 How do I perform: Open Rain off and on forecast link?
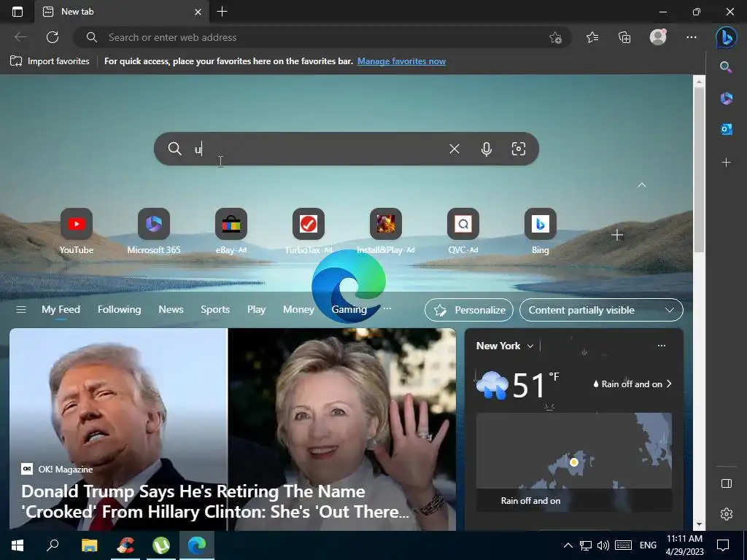point(632,384)
